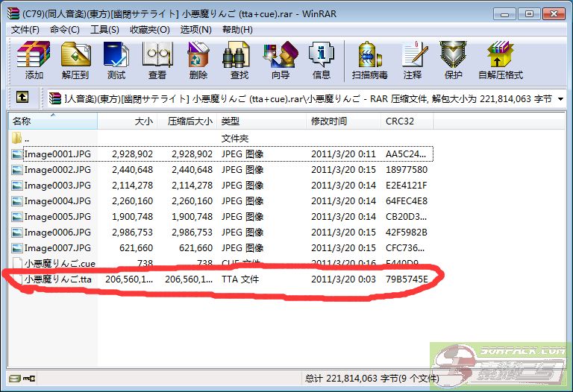This screenshot has width=573, height=392.
Task: Show archive 信息 (Info)
Action: point(322,60)
